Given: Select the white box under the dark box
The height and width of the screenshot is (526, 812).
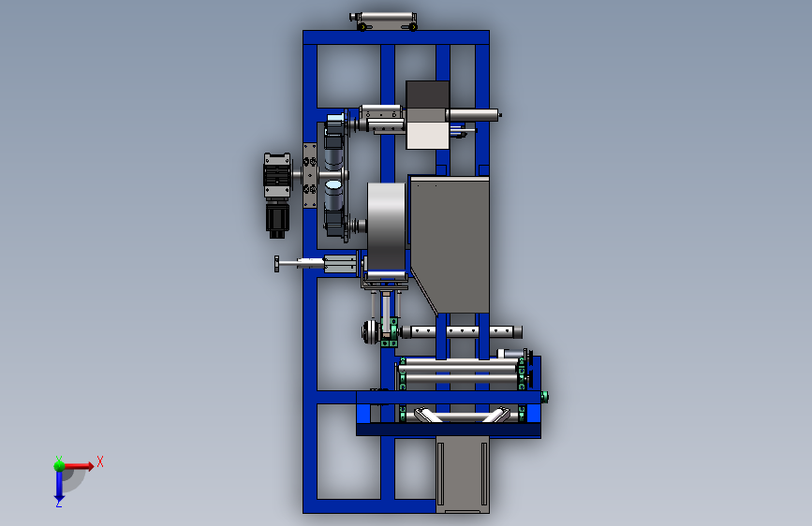Looking at the screenshot, I should [x=427, y=136].
